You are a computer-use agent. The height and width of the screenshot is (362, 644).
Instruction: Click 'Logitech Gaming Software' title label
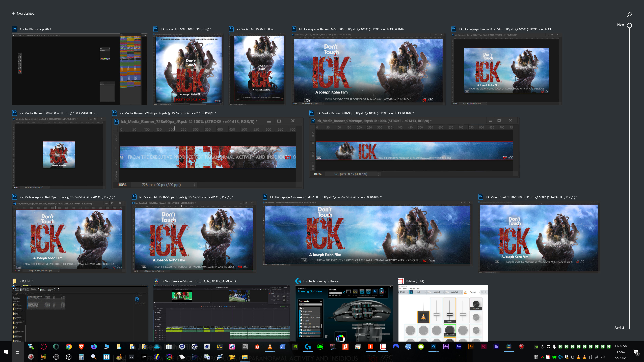click(321, 281)
